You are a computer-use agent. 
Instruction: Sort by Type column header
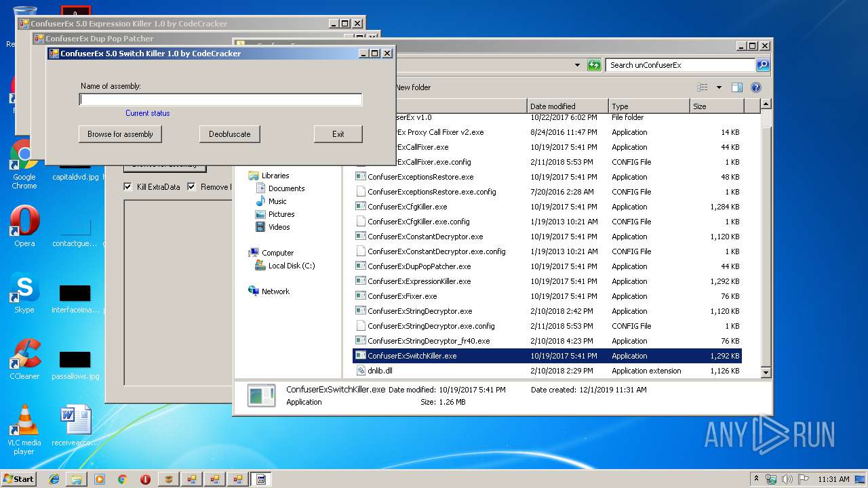tap(649, 106)
